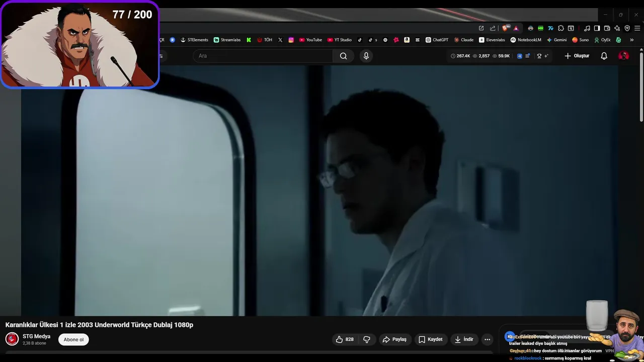Image resolution: width=644 pixels, height=362 pixels.
Task: Open the blue R bookmark icon
Action: [x=173, y=40]
